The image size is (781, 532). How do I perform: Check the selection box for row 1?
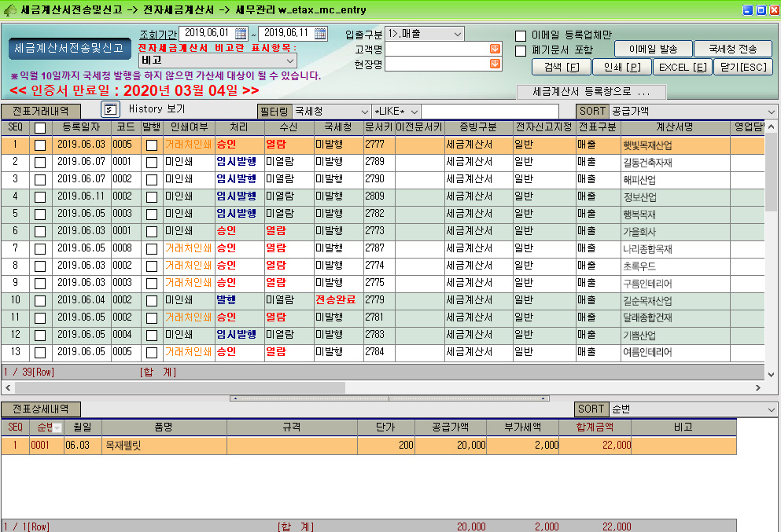pyautogui.click(x=40, y=145)
